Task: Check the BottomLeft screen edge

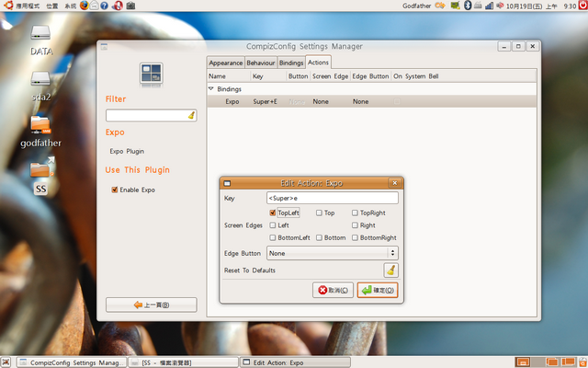Action: coord(273,237)
